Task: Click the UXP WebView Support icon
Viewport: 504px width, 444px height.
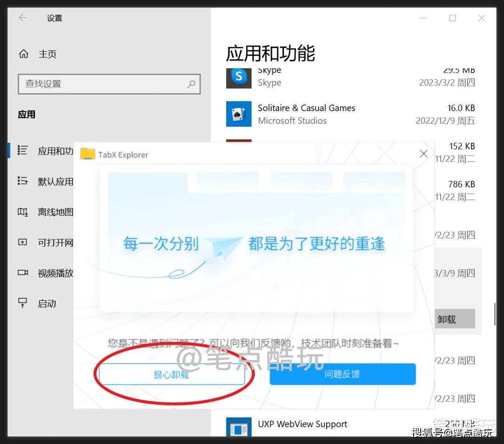Action: click(239, 427)
